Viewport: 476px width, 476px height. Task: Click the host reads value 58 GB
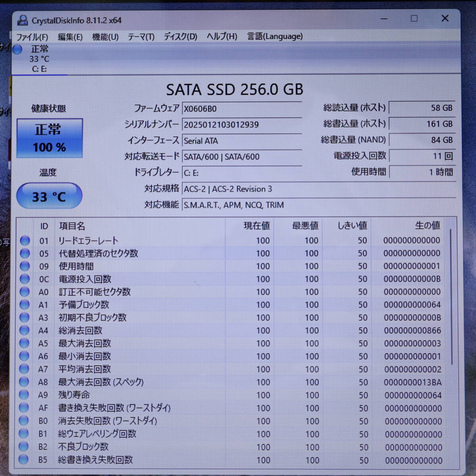(x=422, y=108)
